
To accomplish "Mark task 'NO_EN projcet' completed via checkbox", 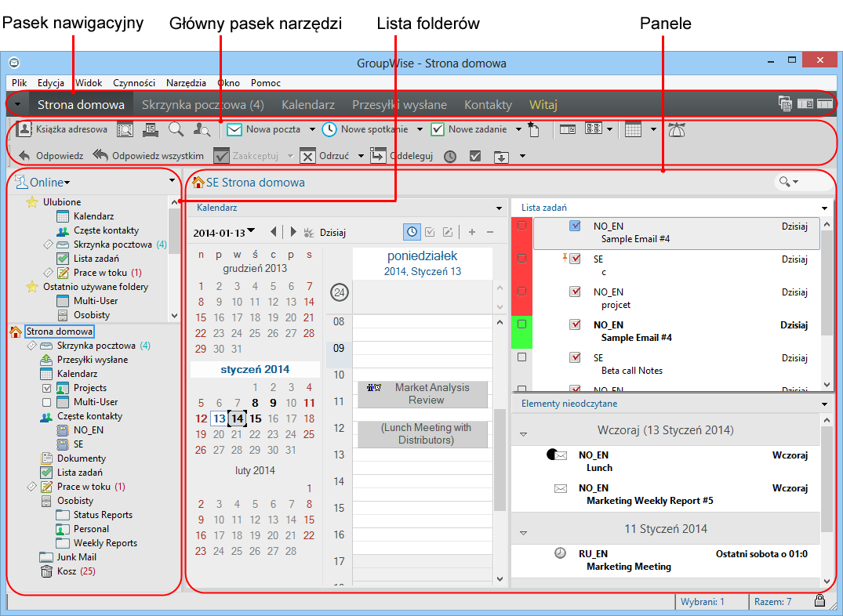I will (521, 292).
